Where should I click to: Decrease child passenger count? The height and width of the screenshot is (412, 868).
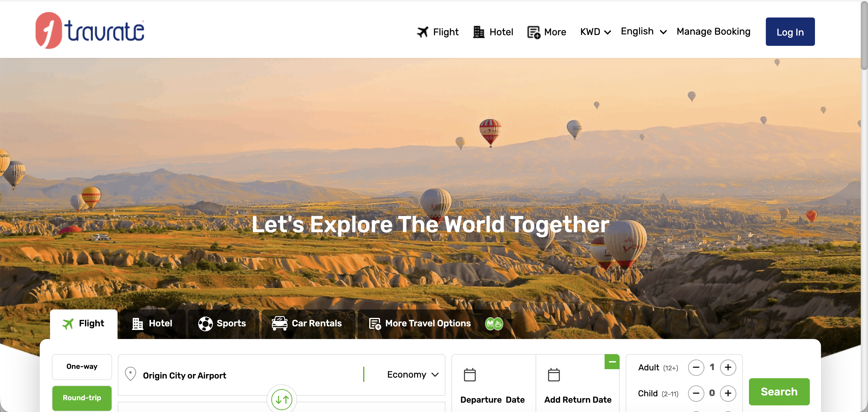pyautogui.click(x=696, y=393)
